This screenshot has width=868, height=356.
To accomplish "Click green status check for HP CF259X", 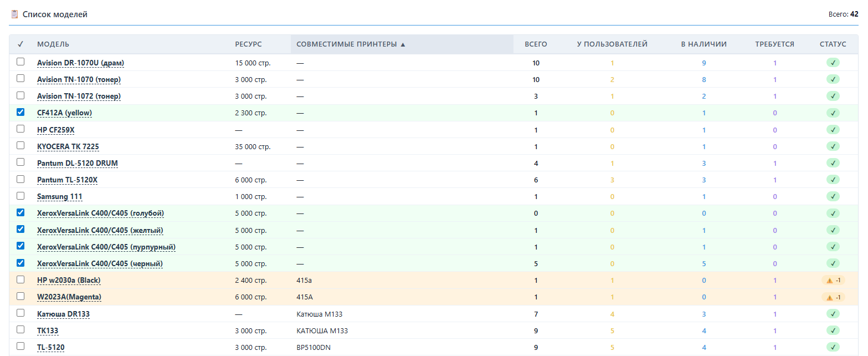I will [x=833, y=130].
